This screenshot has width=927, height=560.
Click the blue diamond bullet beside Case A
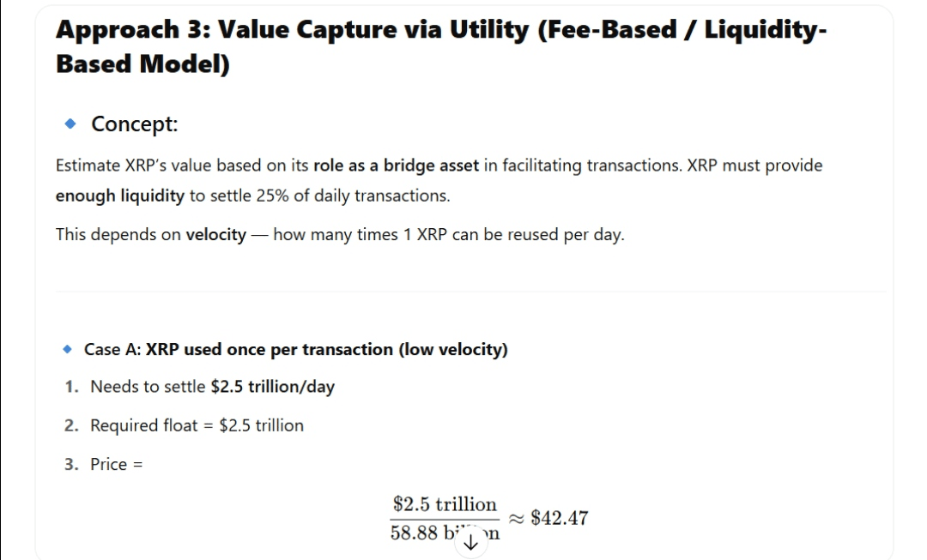coord(68,349)
